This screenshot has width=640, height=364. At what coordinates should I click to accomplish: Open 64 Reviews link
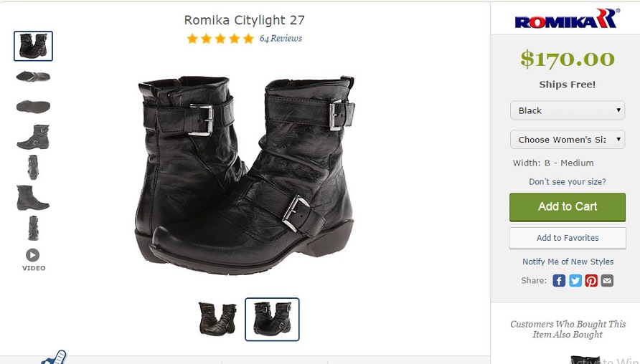tap(281, 38)
